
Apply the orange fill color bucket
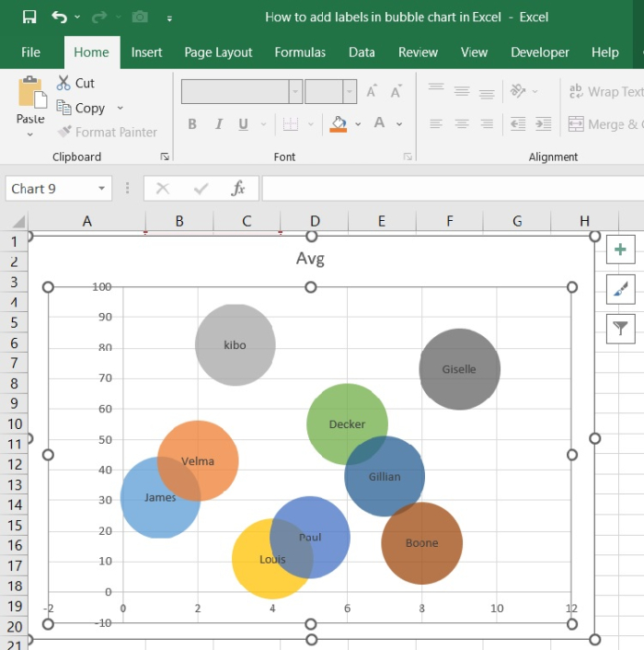pos(338,124)
